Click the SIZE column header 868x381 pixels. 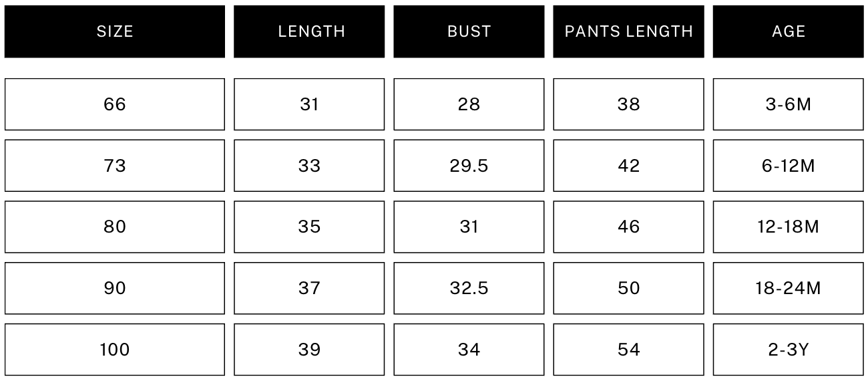pos(115,31)
